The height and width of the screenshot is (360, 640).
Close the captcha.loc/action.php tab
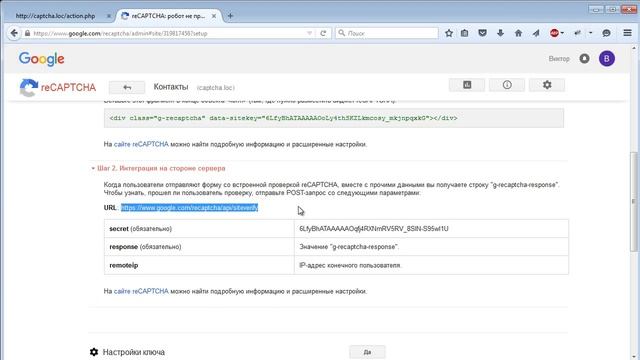point(109,16)
